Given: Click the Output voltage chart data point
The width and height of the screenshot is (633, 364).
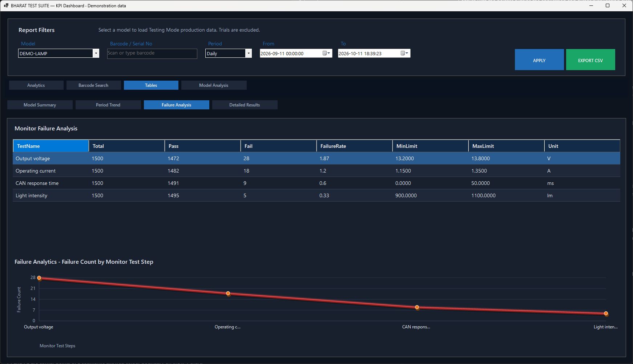Looking at the screenshot, I should coord(39,278).
